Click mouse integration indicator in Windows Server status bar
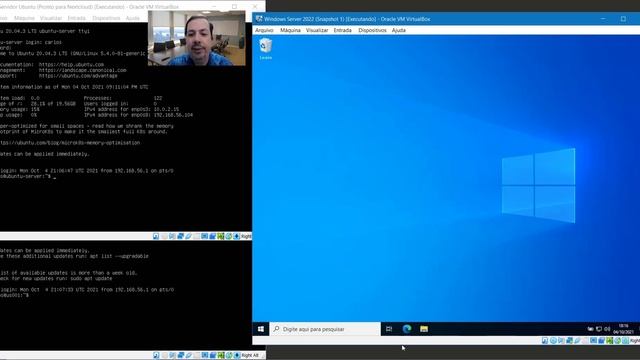This screenshot has width=640, height=360. click(618, 340)
